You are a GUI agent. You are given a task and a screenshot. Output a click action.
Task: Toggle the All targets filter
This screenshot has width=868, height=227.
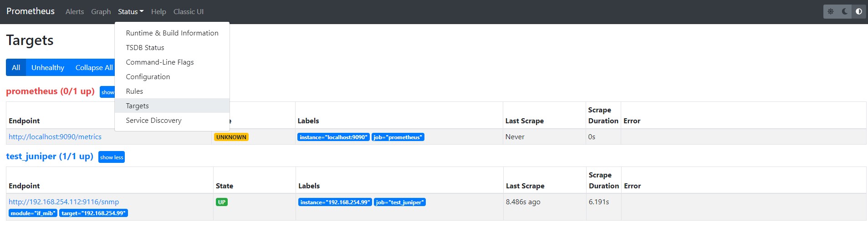click(x=16, y=67)
